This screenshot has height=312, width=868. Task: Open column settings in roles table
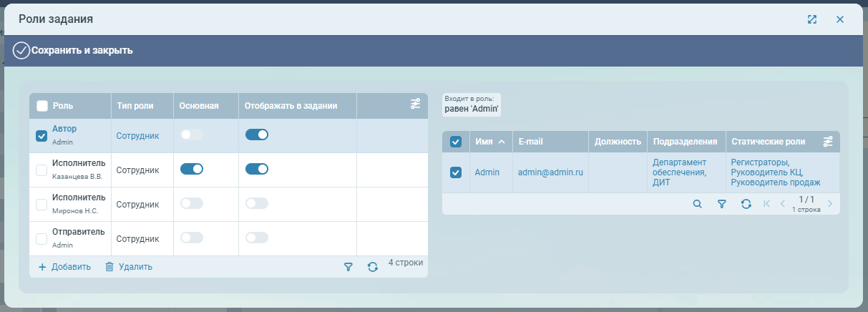[416, 104]
